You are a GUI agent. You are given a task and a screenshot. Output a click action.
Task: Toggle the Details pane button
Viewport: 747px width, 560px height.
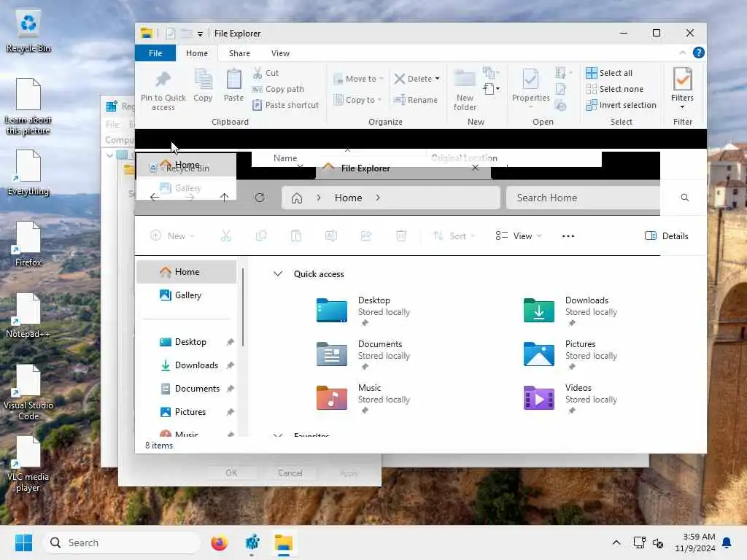(667, 236)
